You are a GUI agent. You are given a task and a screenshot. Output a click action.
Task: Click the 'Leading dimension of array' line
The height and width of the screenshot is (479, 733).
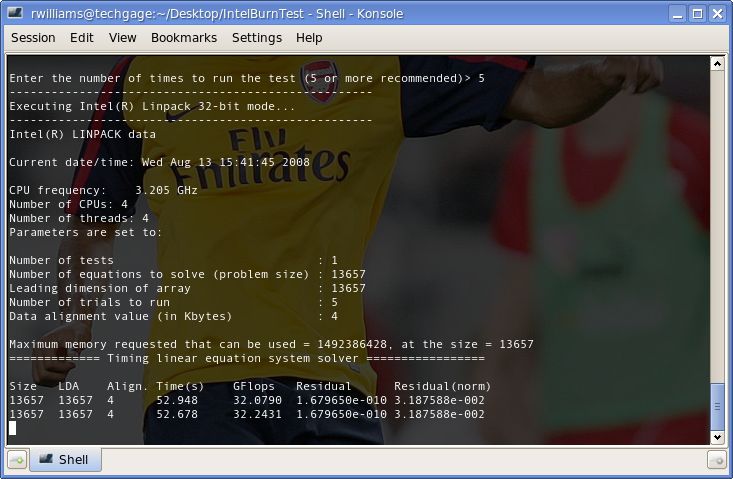(187, 288)
